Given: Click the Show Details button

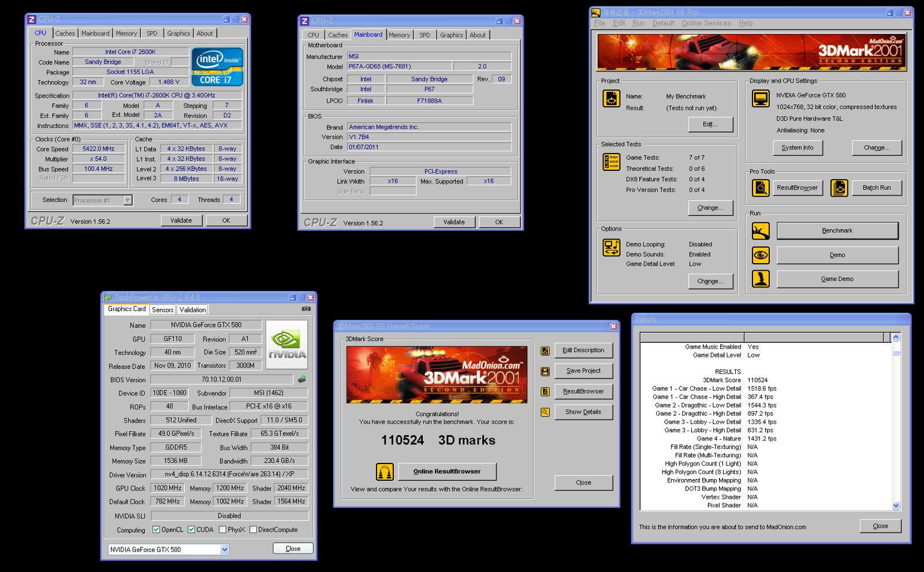Looking at the screenshot, I should [583, 412].
